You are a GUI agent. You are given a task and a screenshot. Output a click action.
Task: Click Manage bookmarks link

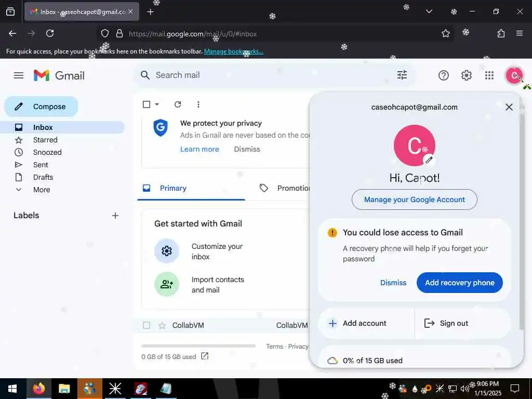click(x=233, y=51)
